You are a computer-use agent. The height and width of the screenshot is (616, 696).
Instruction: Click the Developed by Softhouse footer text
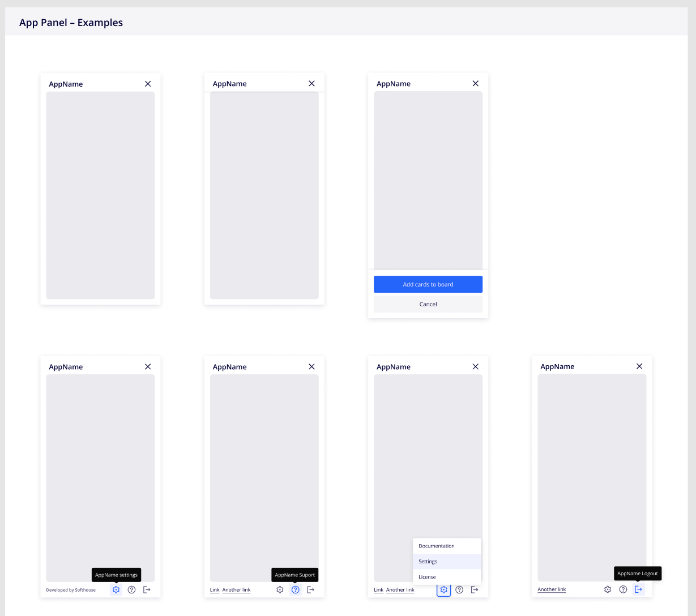tap(71, 590)
